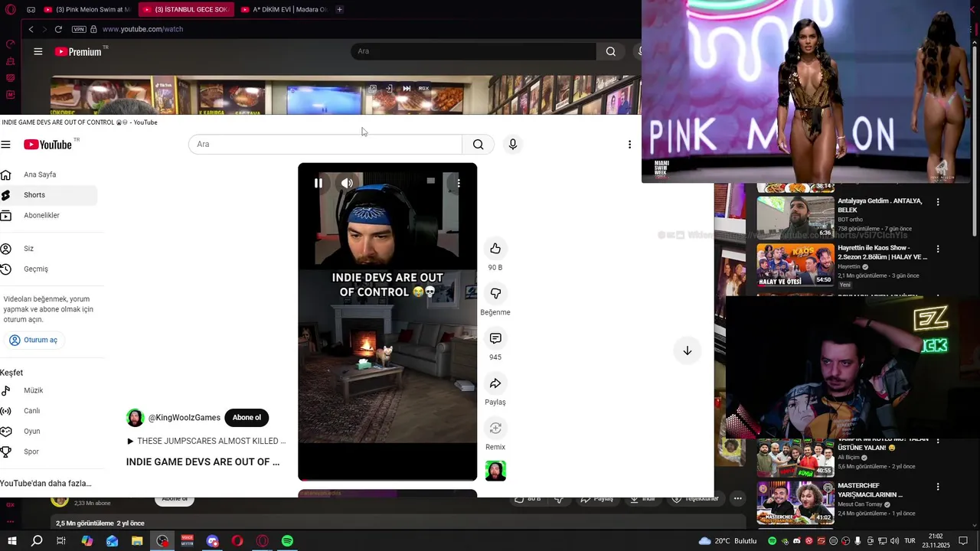Open Opera GX from taskbar
980x551 pixels.
(263, 541)
